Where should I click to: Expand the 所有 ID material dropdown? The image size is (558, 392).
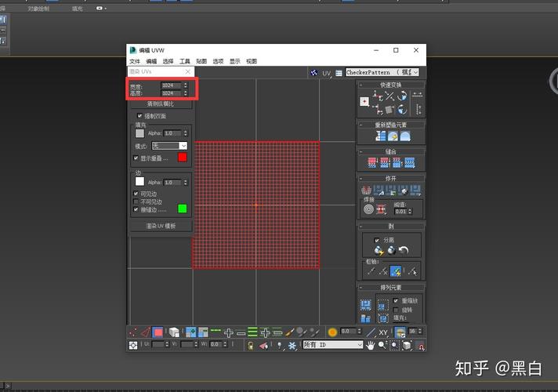[x=332, y=345]
